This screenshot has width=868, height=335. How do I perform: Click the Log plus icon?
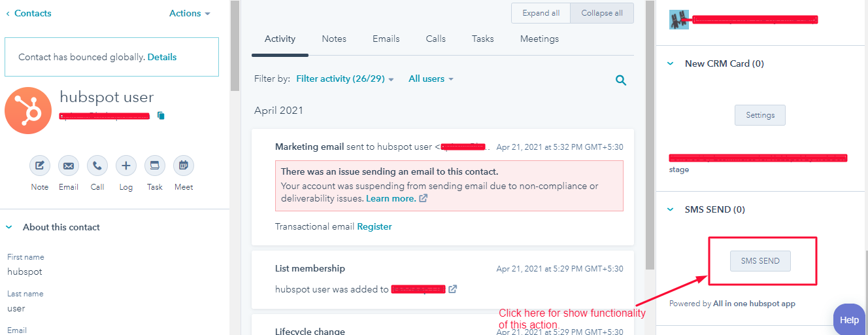click(x=126, y=166)
